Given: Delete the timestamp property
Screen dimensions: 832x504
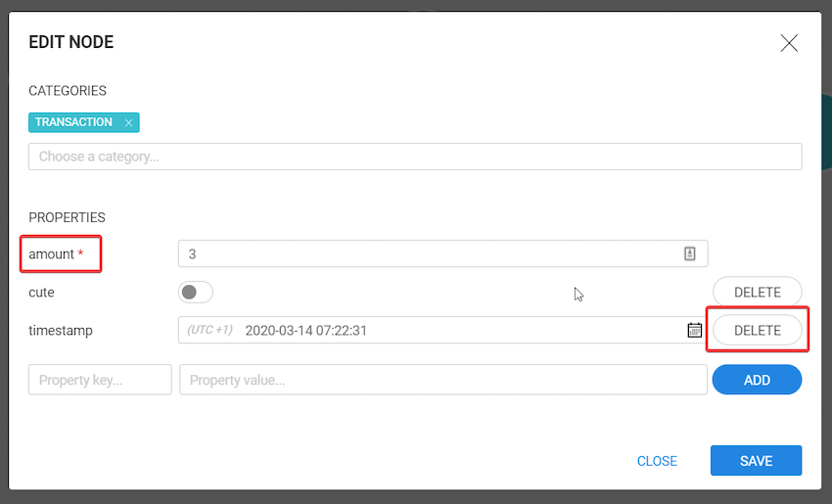Looking at the screenshot, I should pos(757,330).
